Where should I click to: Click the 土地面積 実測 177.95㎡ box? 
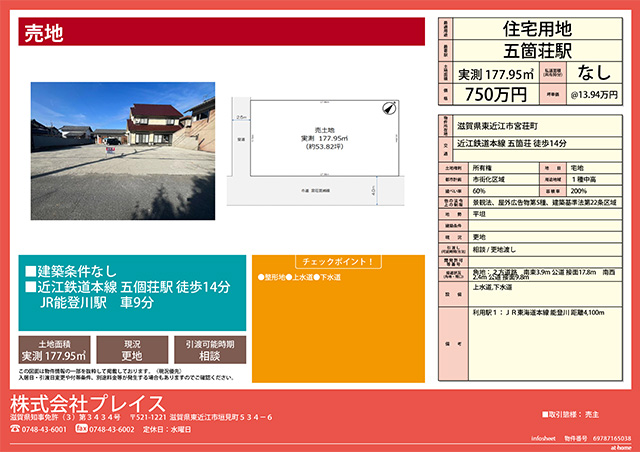tap(54, 349)
